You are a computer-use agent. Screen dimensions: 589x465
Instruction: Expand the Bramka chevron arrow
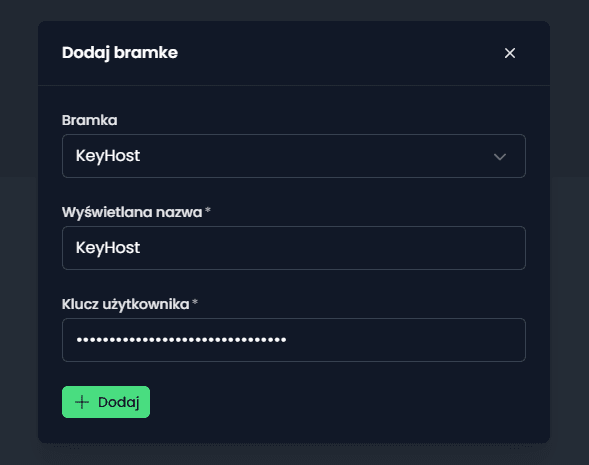coord(500,157)
